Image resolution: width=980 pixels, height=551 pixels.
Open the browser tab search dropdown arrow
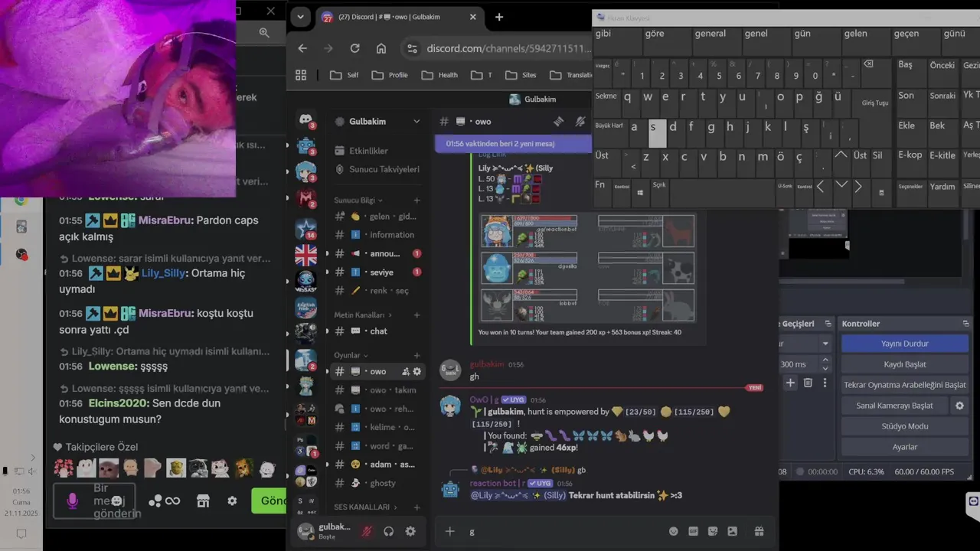300,17
